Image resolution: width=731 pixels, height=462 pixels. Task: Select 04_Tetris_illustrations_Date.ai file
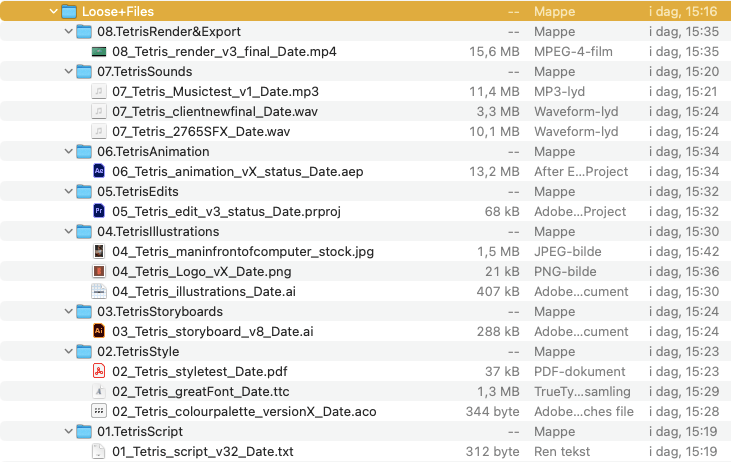click(x=203, y=291)
